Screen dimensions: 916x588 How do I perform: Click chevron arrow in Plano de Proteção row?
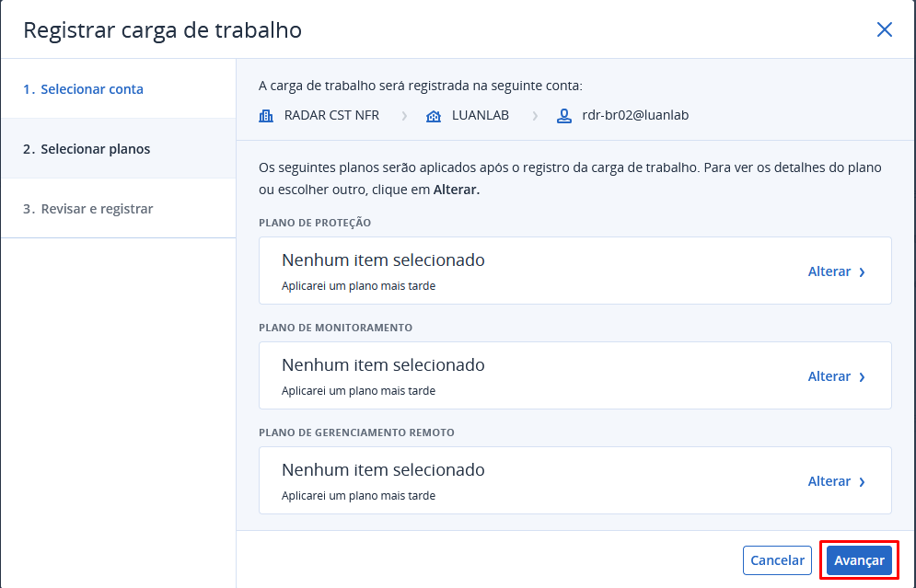(x=863, y=272)
